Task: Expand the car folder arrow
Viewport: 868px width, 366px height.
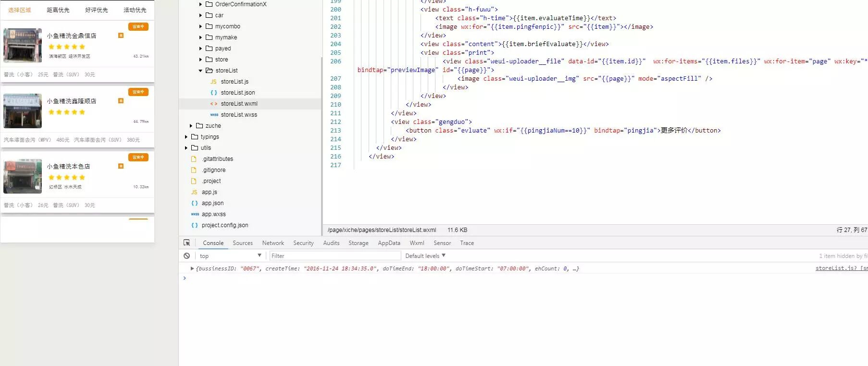Action: point(200,15)
